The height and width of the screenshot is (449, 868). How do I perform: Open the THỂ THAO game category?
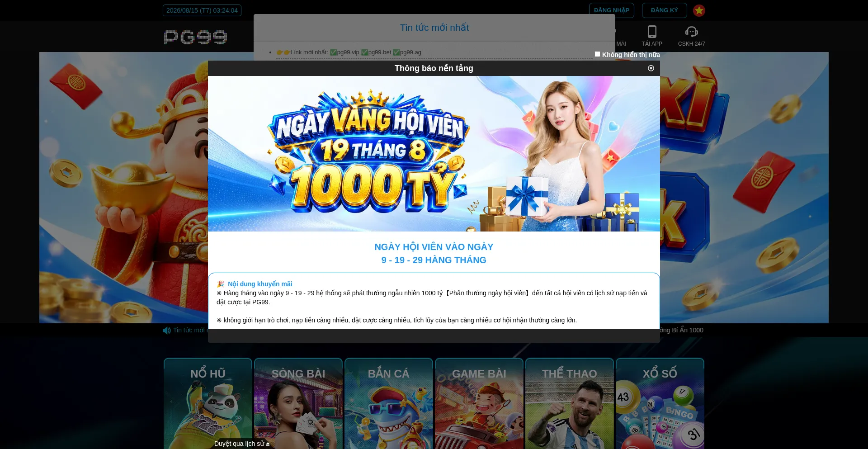click(x=570, y=403)
